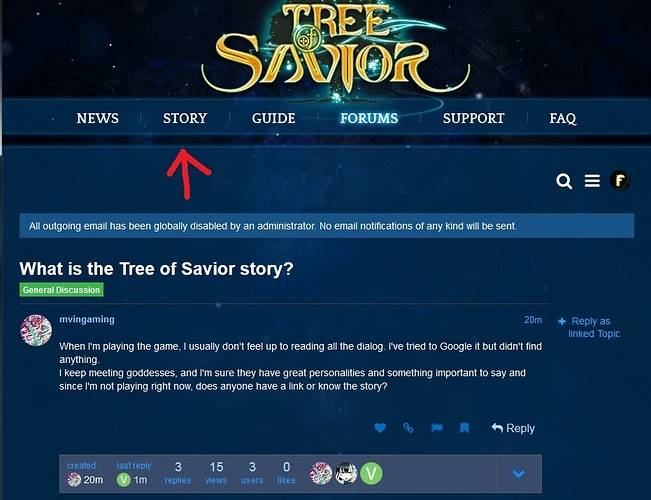Viewport: 651px width, 500px height.
Task: Click the Reply button on the post
Action: 513,428
